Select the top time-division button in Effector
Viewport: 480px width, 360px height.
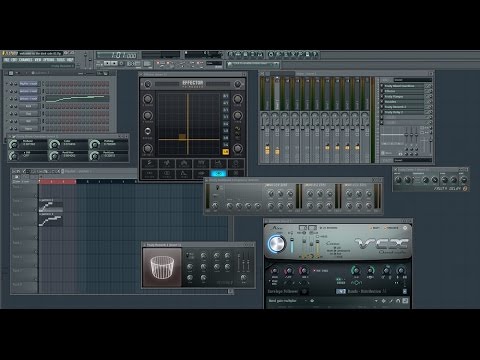[226, 96]
